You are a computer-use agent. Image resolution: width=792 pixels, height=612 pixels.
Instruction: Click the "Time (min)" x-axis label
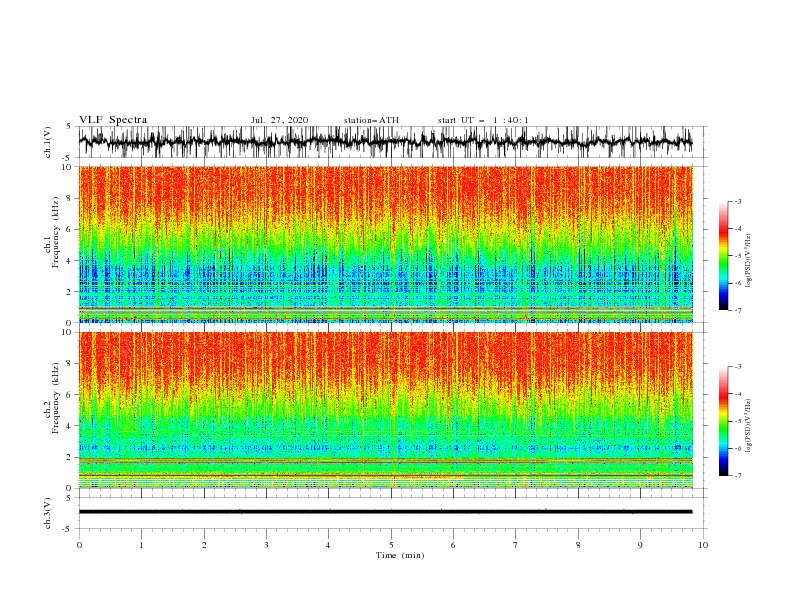[x=400, y=555]
